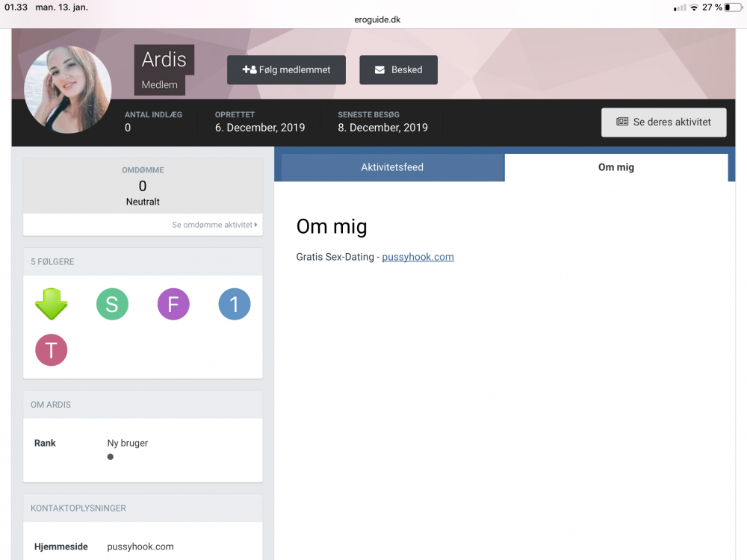Click the Hjemmeside value pussyhook.com
The height and width of the screenshot is (560, 747).
(x=140, y=547)
